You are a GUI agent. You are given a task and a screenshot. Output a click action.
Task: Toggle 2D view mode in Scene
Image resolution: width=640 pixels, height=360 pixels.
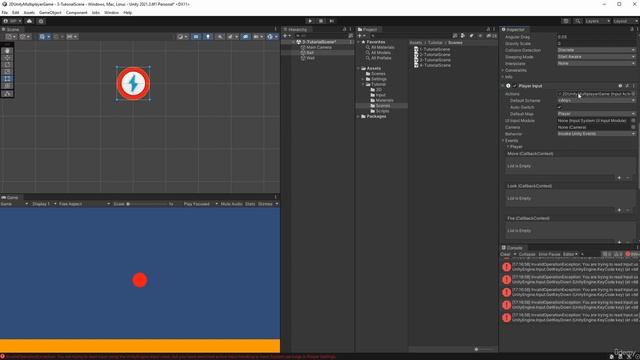pos(196,37)
